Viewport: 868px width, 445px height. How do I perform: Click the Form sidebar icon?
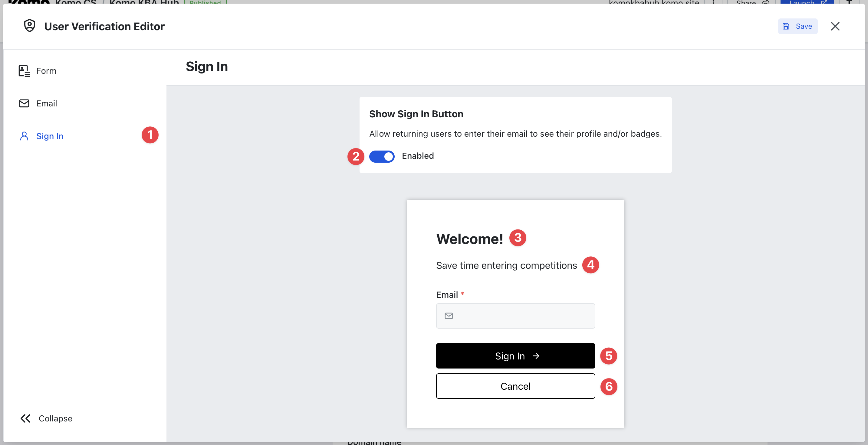pos(24,71)
